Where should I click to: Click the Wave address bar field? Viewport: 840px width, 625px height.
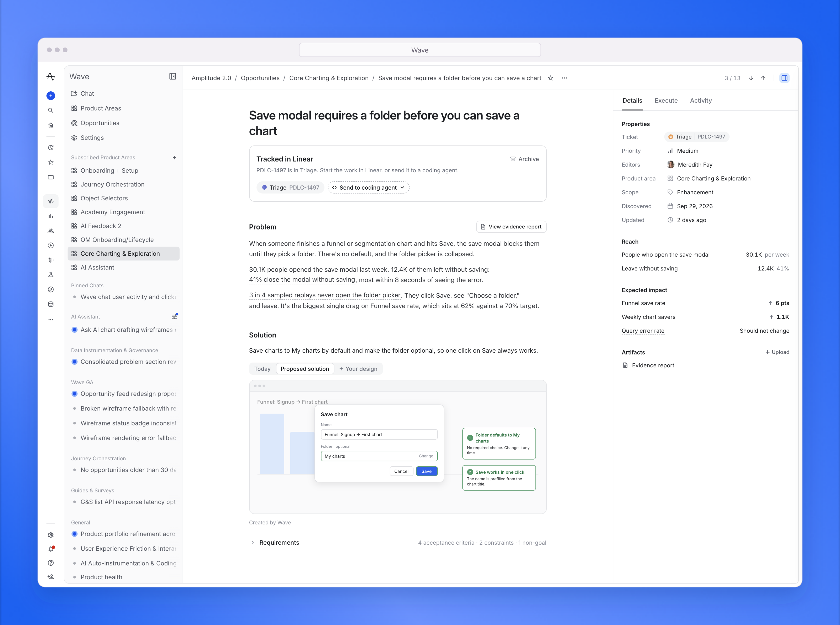click(420, 50)
